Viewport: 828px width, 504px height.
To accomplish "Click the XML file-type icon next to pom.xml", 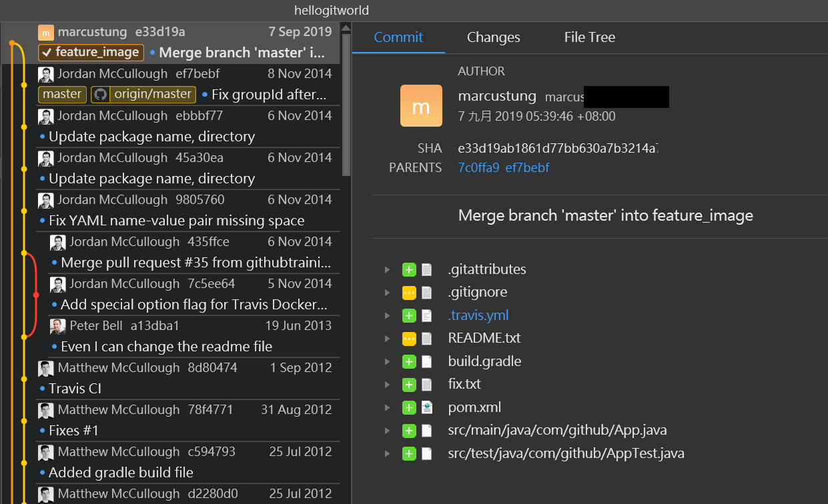I will pos(427,407).
